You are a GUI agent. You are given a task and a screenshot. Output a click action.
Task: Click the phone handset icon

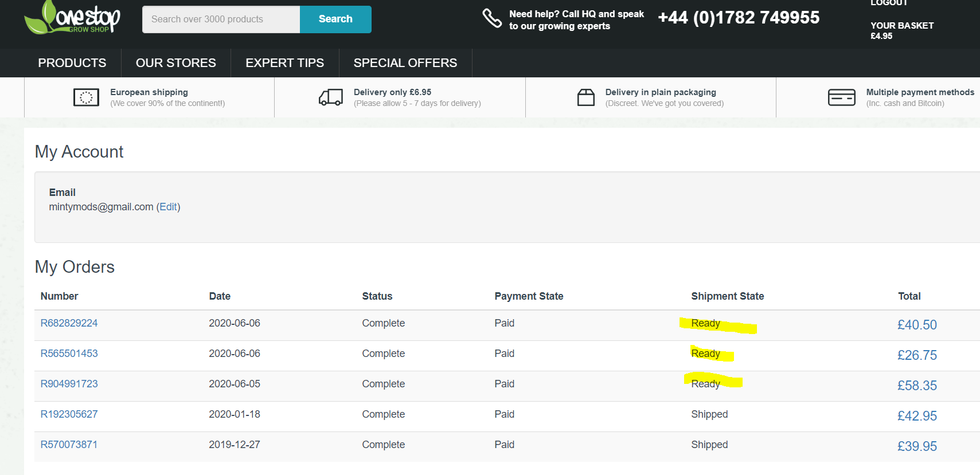point(491,18)
